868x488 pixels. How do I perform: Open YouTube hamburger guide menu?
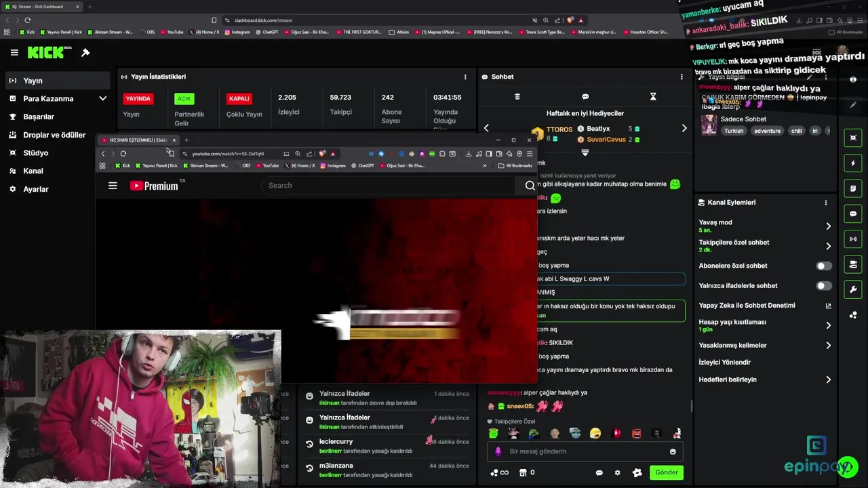[113, 185]
